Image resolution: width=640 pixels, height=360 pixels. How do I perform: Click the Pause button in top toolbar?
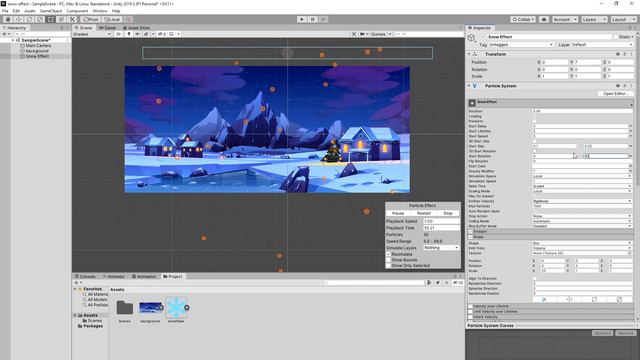tap(313, 19)
